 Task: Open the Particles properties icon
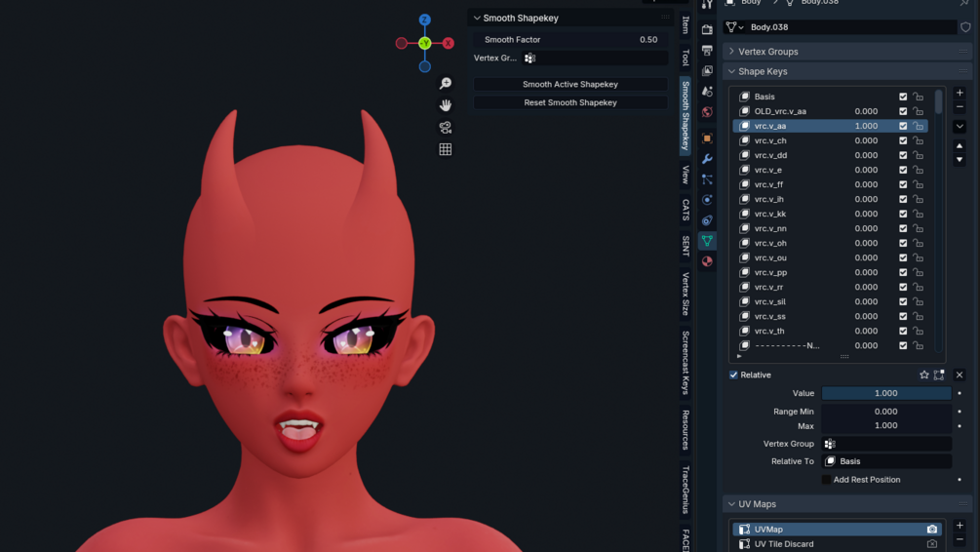(707, 179)
